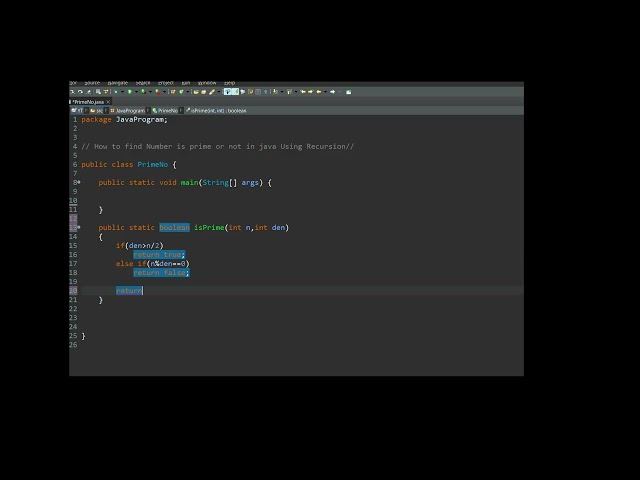Screen dimensions: 640x480
Task: Click the Open Type folder icon
Action: pyautogui.click(x=196, y=92)
